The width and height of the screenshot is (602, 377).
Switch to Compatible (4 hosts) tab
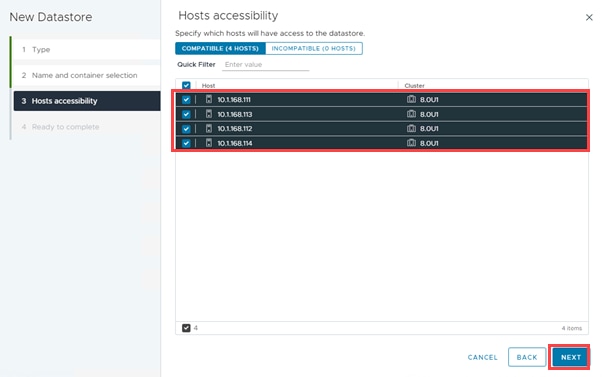(x=220, y=48)
